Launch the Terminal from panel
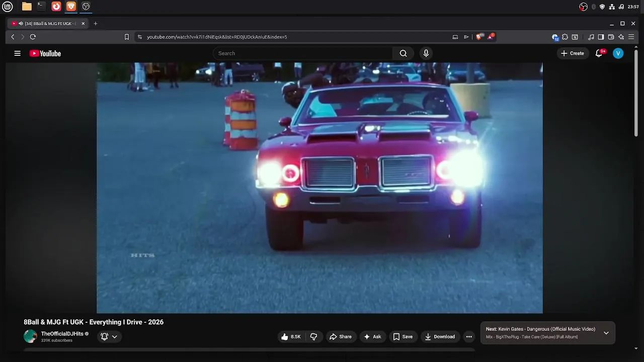 41,7
